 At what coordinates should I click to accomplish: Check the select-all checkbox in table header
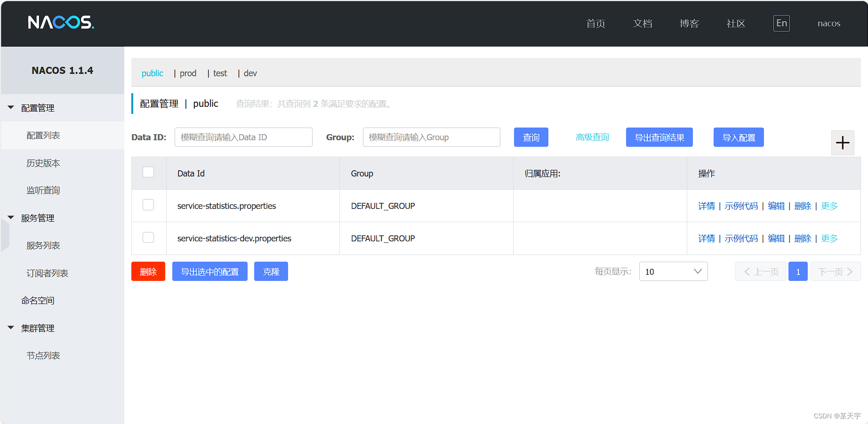tap(148, 172)
